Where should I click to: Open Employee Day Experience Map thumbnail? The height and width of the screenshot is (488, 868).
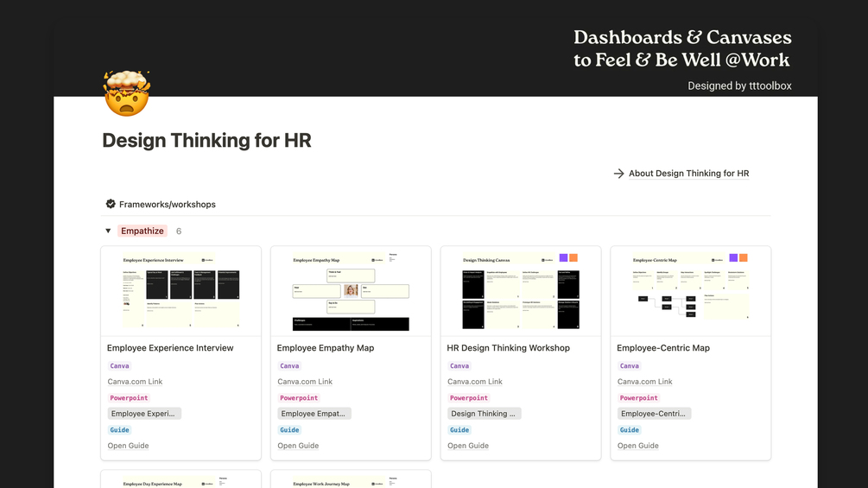181,479
